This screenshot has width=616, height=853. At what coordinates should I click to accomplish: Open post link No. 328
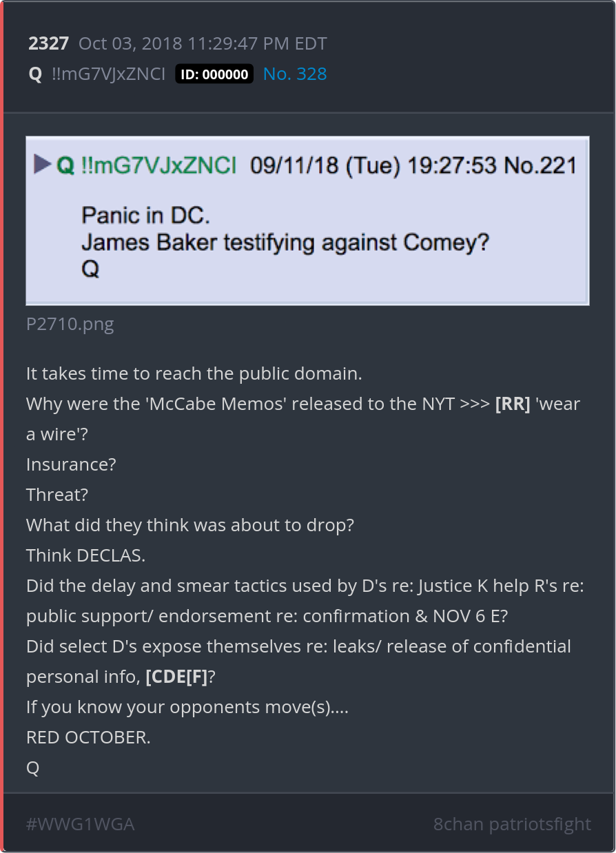pyautogui.click(x=295, y=74)
